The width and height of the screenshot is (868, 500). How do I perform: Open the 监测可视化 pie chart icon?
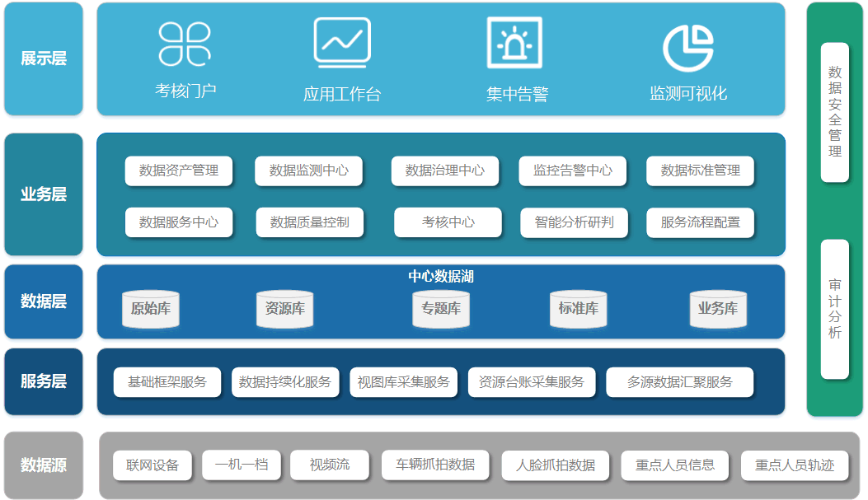(688, 48)
